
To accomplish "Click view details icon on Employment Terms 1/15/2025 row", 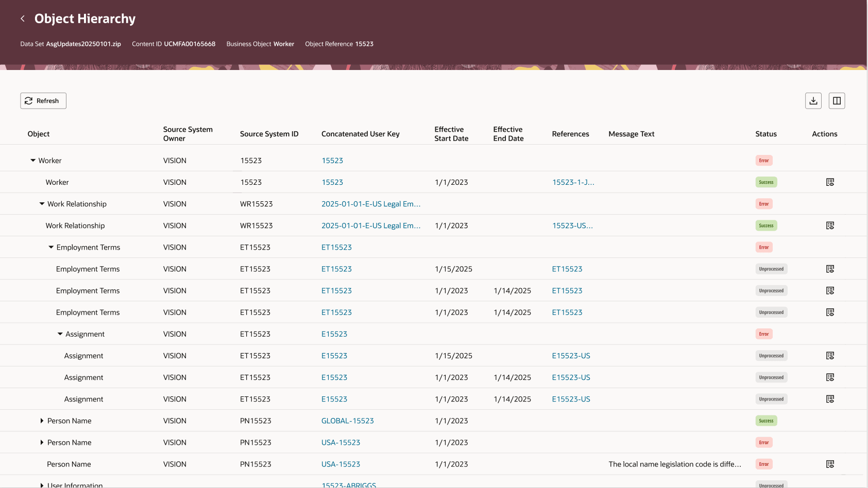I will 829,268.
